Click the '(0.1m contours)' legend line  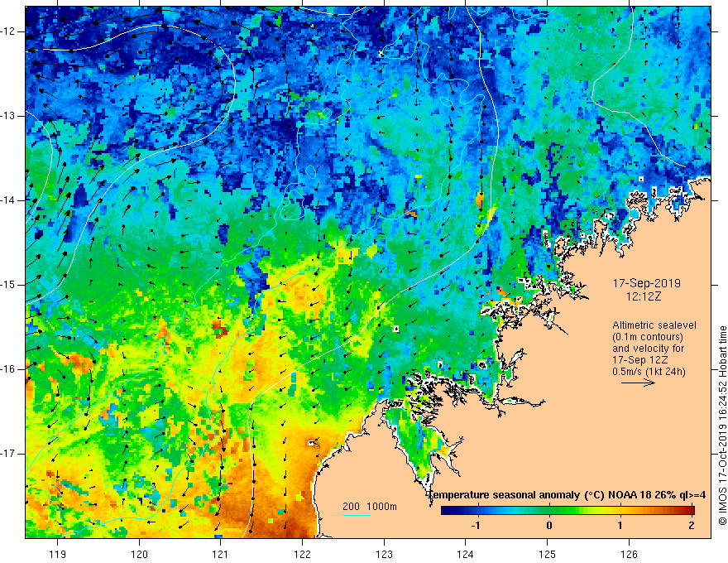[648, 337]
